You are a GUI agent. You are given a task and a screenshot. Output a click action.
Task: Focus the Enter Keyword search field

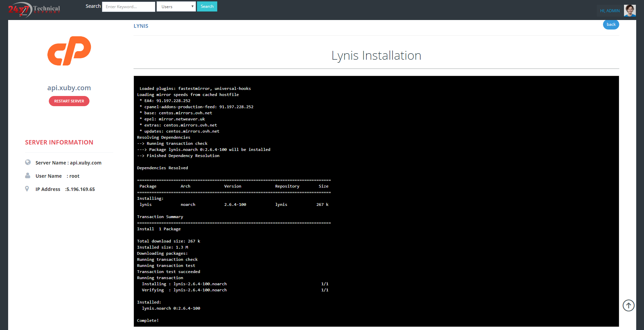128,7
